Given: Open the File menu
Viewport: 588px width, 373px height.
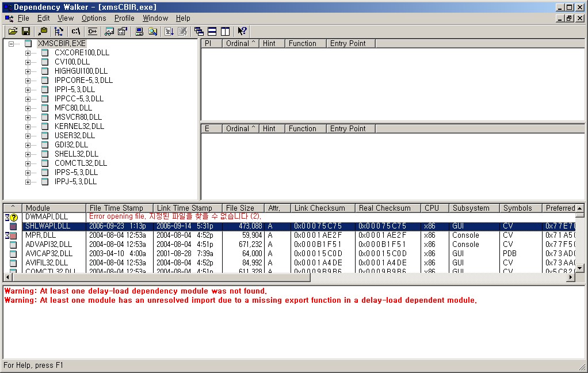Looking at the screenshot, I should pos(23,18).
